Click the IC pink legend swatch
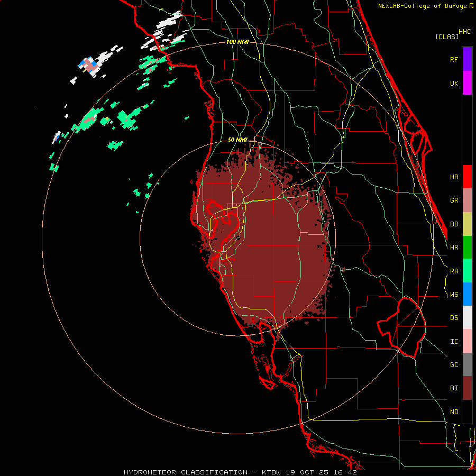This screenshot has height=476, width=476. (467, 341)
